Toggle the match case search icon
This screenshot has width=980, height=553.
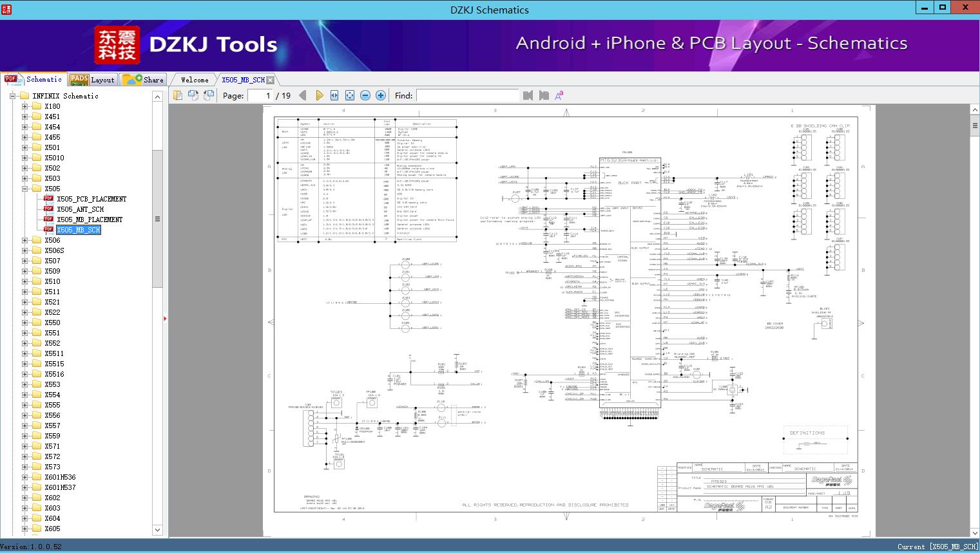[559, 95]
